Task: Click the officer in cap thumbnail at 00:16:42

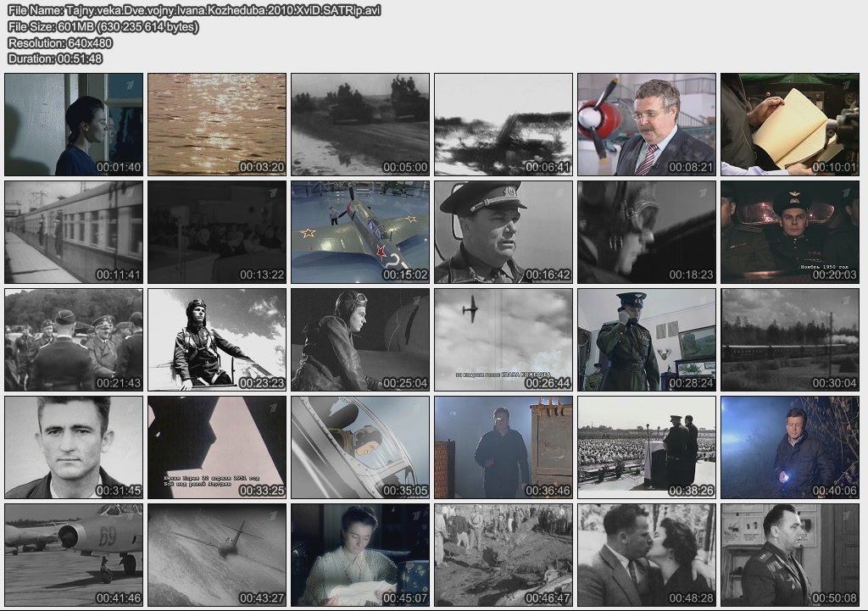Action: (504, 232)
